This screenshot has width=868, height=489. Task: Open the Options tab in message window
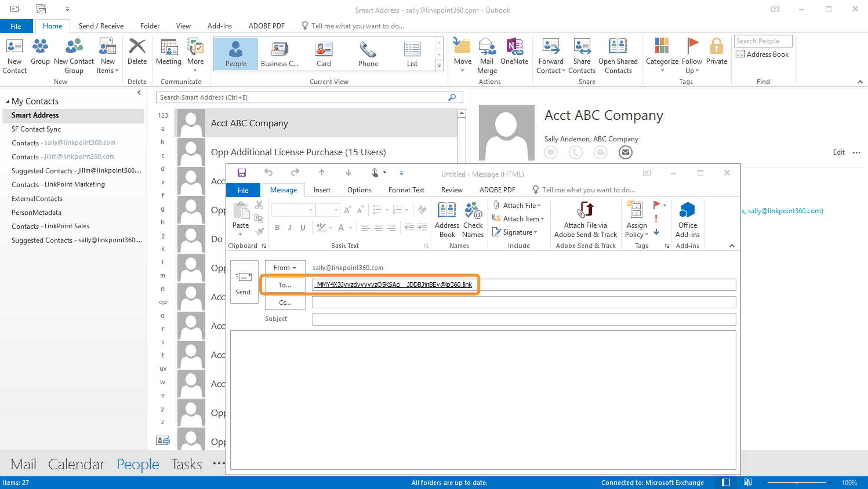(x=359, y=190)
